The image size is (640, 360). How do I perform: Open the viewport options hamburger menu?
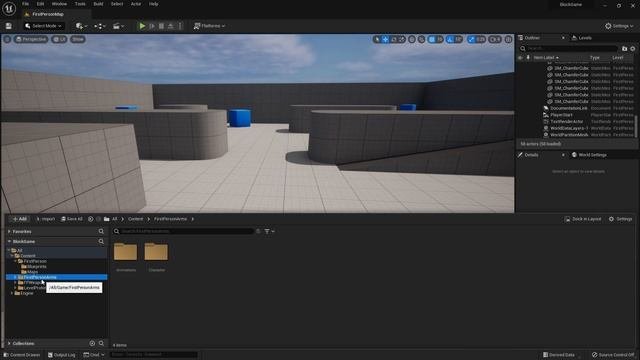(7, 39)
